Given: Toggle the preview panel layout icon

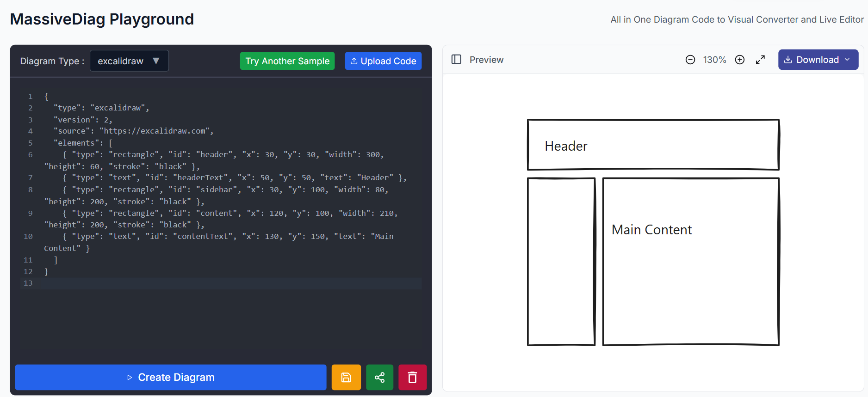Looking at the screenshot, I should point(456,60).
